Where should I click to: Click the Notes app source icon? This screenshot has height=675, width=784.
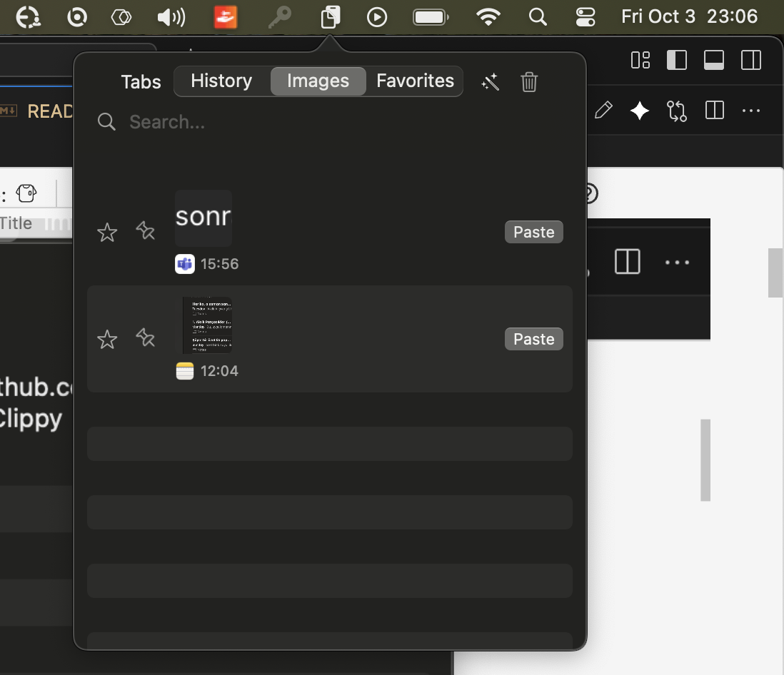(185, 371)
